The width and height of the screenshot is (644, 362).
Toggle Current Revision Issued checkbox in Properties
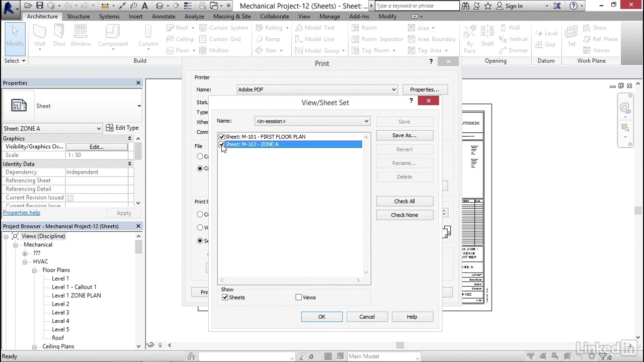point(70,198)
